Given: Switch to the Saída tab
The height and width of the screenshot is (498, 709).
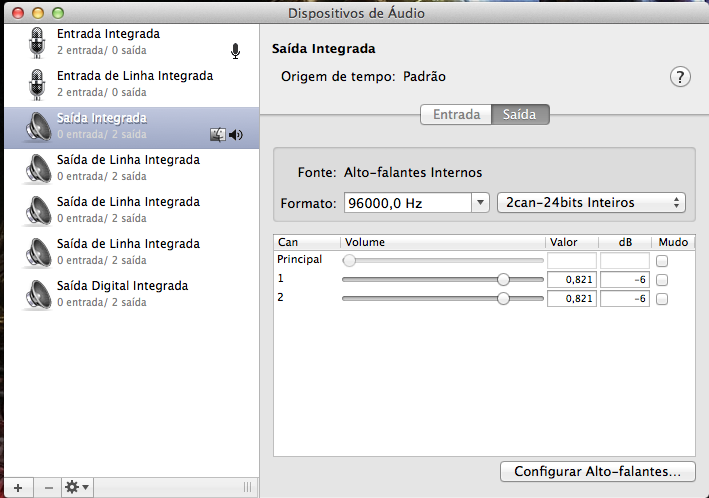Looking at the screenshot, I should pyautogui.click(x=520, y=115).
